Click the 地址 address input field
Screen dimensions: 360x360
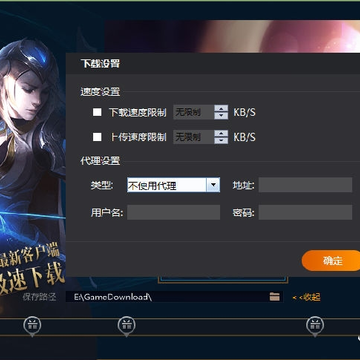(x=305, y=185)
